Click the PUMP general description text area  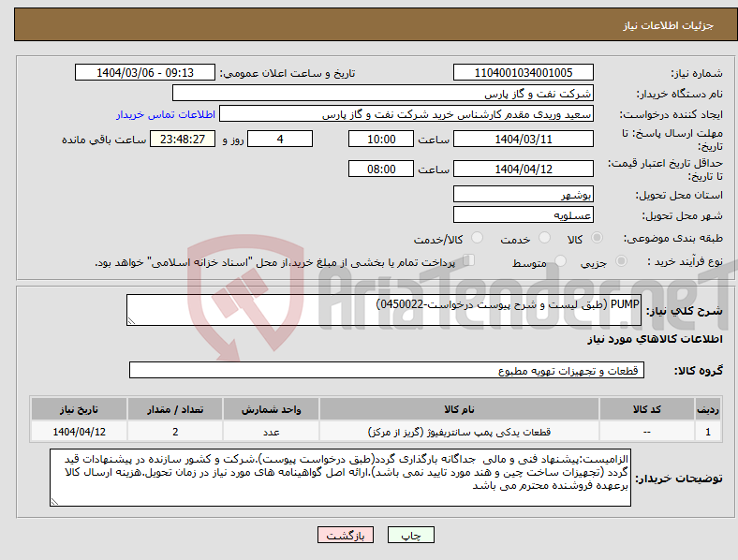click(384, 310)
